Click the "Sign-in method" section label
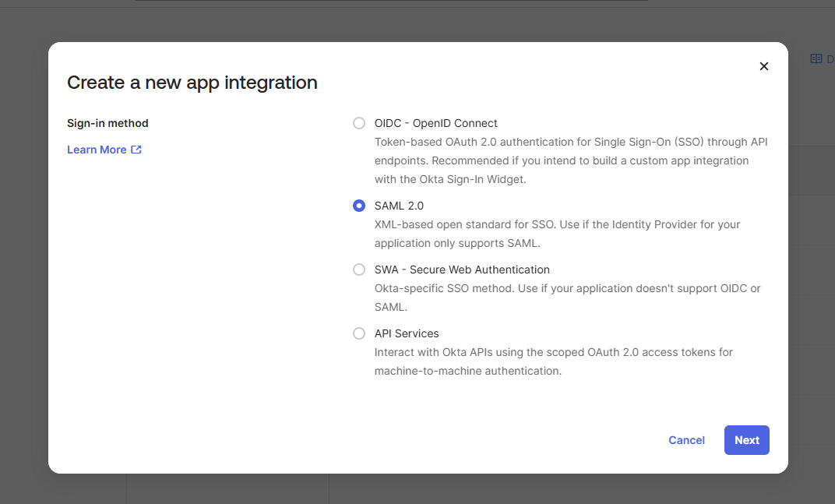 pyautogui.click(x=107, y=123)
